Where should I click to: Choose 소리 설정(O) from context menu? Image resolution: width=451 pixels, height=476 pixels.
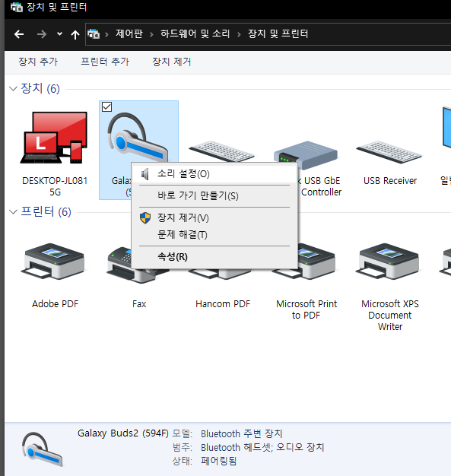point(214,174)
